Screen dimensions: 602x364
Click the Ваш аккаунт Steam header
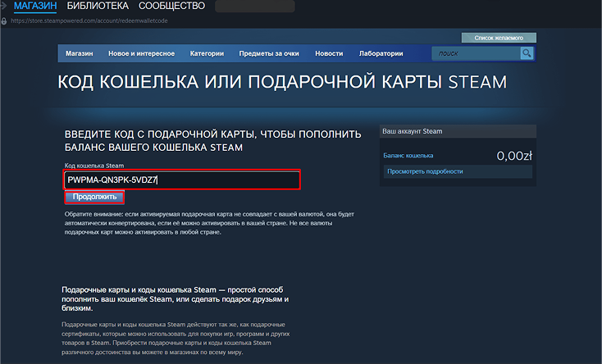(x=458, y=131)
